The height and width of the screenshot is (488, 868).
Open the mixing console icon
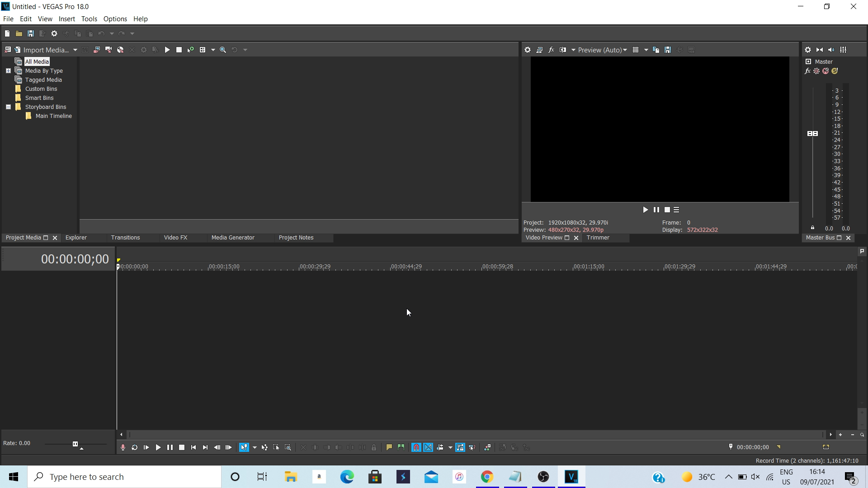[x=843, y=50]
